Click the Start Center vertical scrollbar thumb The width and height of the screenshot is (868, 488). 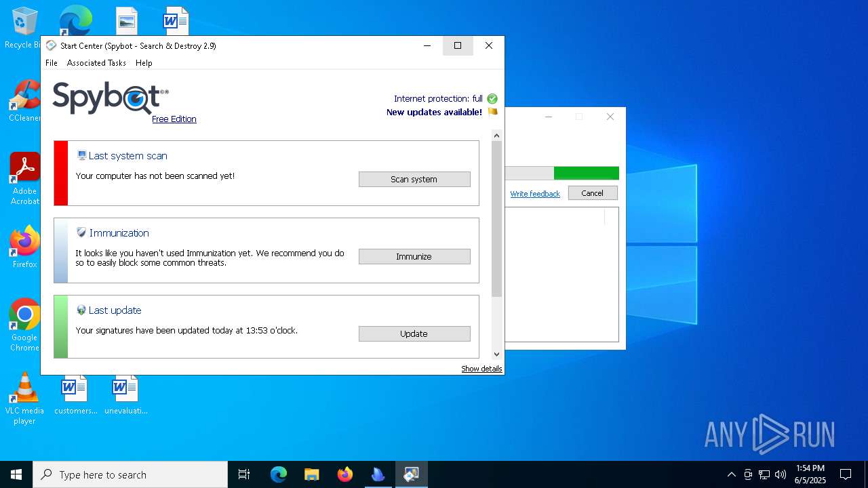[x=496, y=219]
